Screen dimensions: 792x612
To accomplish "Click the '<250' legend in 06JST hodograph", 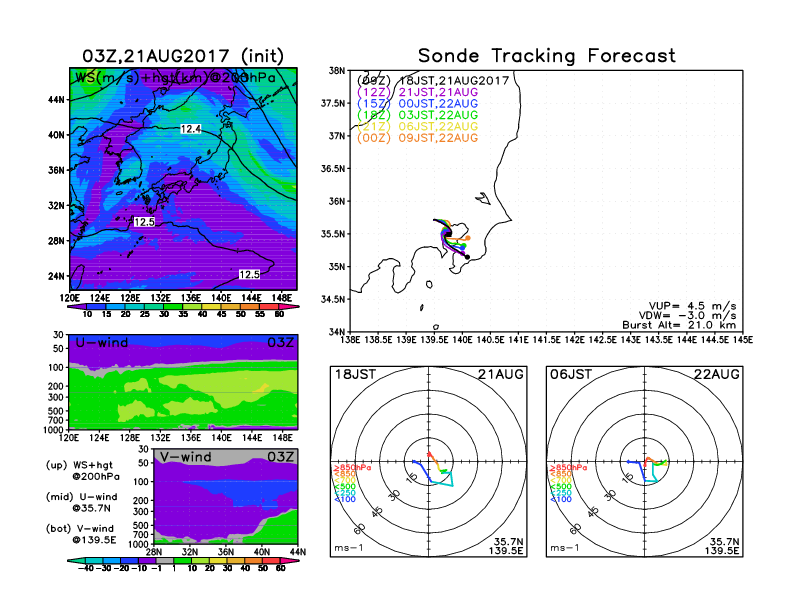I will coord(561,493).
